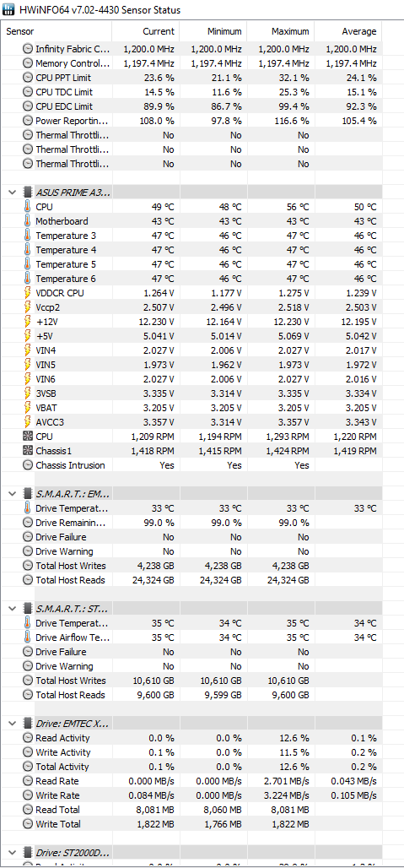404x868 pixels.
Task: Click the thermometer icon beside Motherboard
Action: [x=28, y=221]
